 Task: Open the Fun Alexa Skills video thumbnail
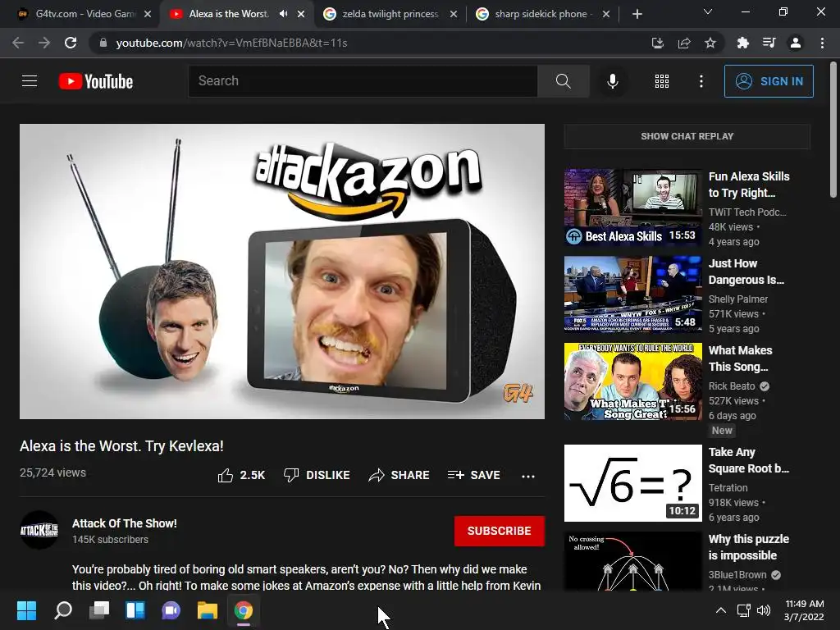pyautogui.click(x=632, y=208)
